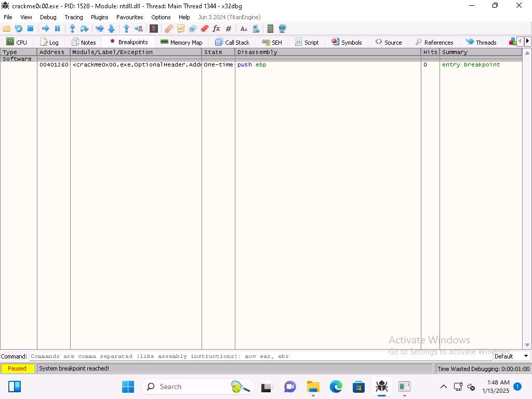532x399 pixels.
Task: Click the Step Over toolbar icon
Action: pyautogui.click(x=84, y=29)
